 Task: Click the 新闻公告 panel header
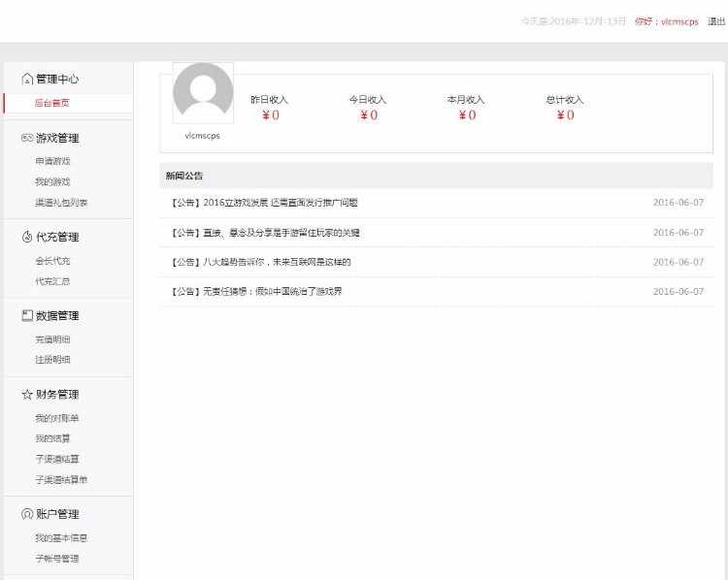click(x=436, y=176)
